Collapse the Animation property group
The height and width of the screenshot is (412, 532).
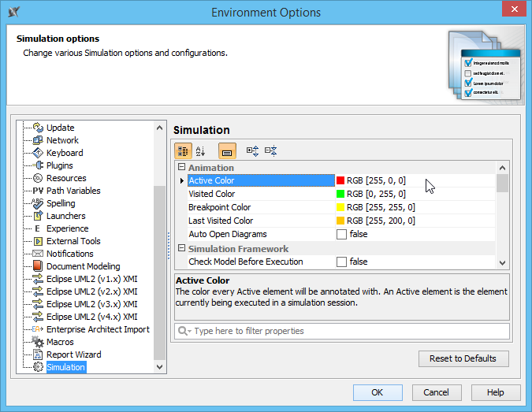[x=181, y=167]
